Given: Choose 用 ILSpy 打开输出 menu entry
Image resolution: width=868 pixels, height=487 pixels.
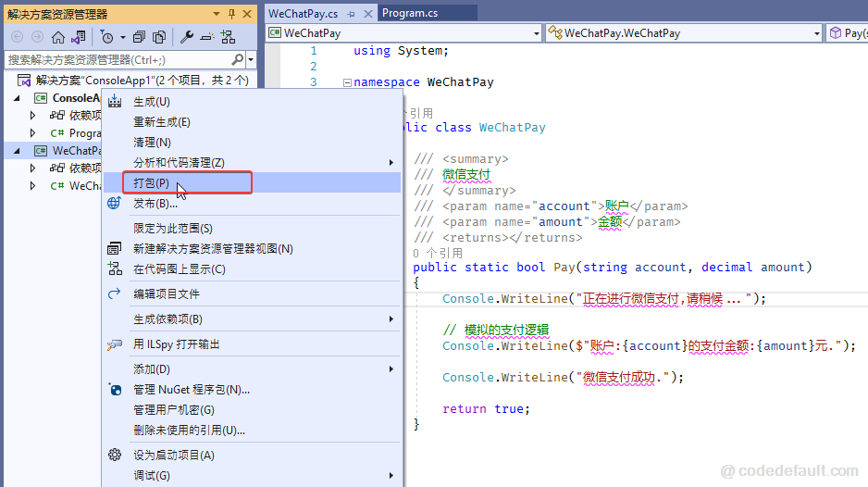Looking at the screenshot, I should click(252, 344).
